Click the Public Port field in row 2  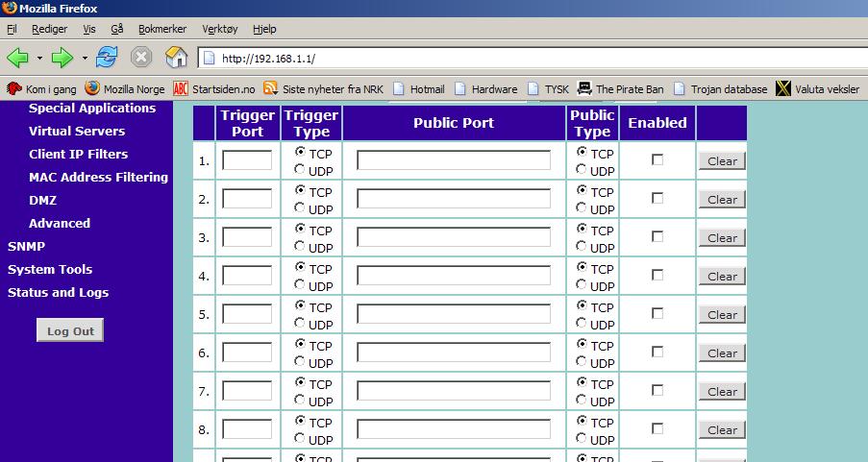(454, 199)
